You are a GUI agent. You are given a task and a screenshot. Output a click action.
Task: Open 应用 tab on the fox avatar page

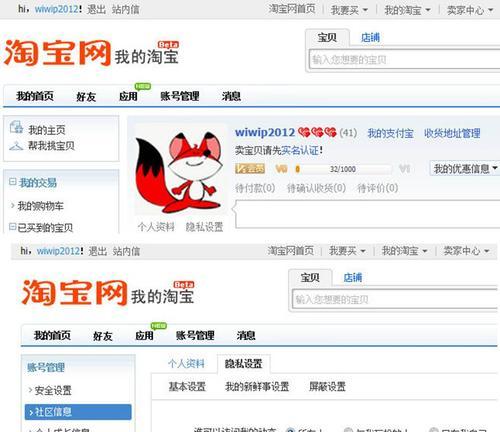tap(128, 97)
